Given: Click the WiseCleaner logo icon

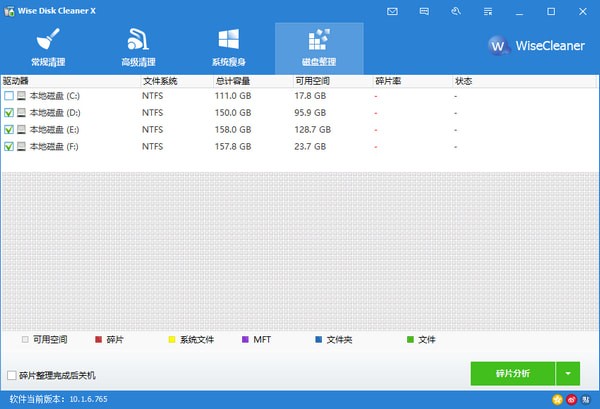Looking at the screenshot, I should tap(502, 45).
